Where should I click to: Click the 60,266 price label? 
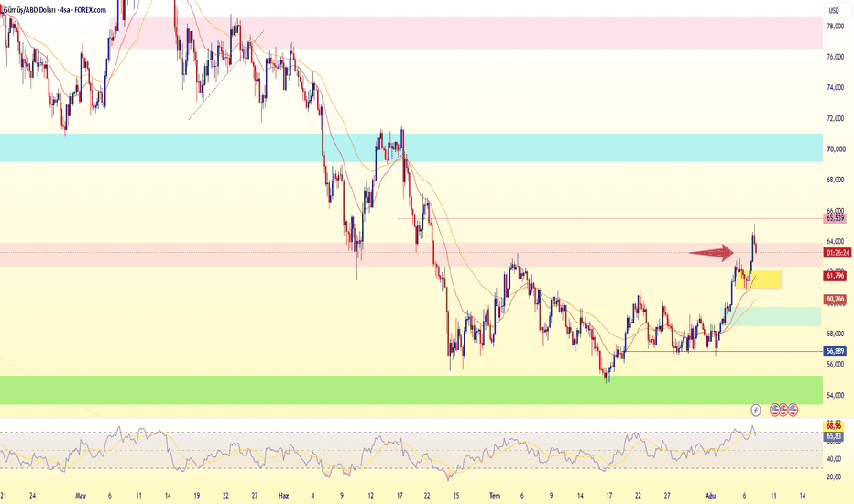point(835,299)
